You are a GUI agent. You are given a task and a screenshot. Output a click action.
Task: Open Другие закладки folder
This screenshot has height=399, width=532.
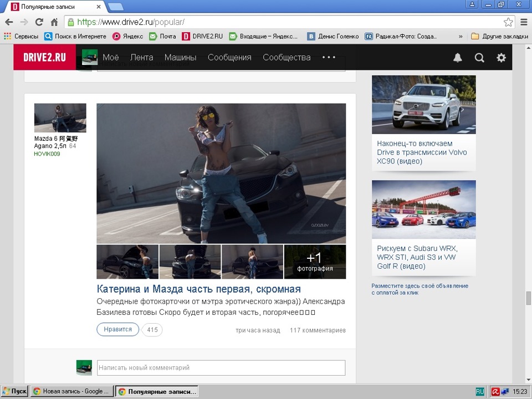[x=499, y=37]
